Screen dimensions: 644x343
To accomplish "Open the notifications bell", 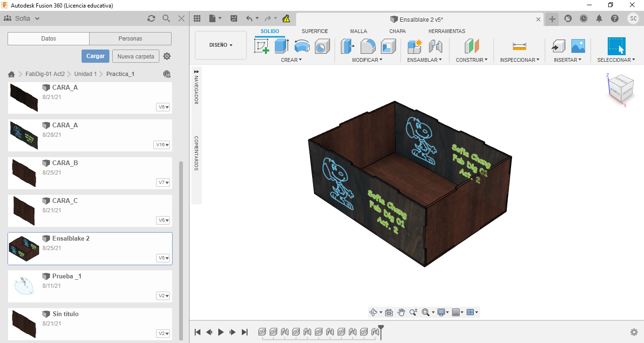I will coord(599,18).
